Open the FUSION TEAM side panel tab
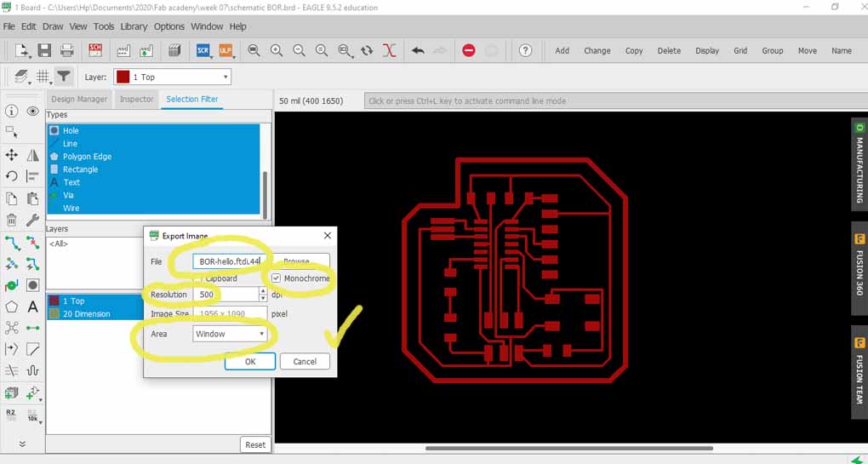Screen dimensions: 868x464 (859, 372)
